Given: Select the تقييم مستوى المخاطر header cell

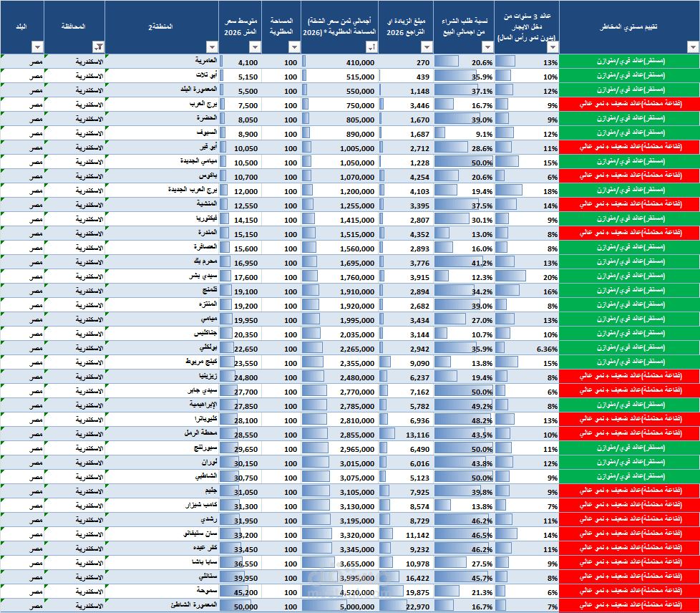Looking at the screenshot, I should (x=629, y=27).
